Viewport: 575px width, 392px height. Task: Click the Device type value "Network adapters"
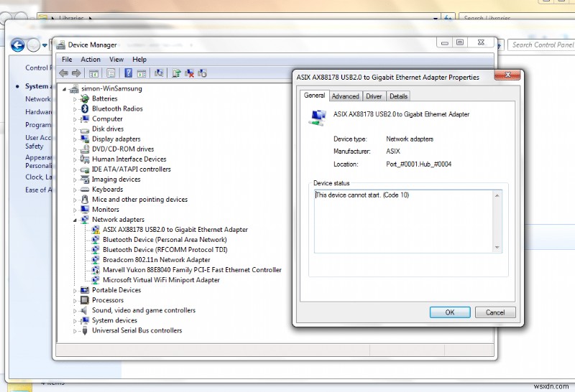[410, 139]
